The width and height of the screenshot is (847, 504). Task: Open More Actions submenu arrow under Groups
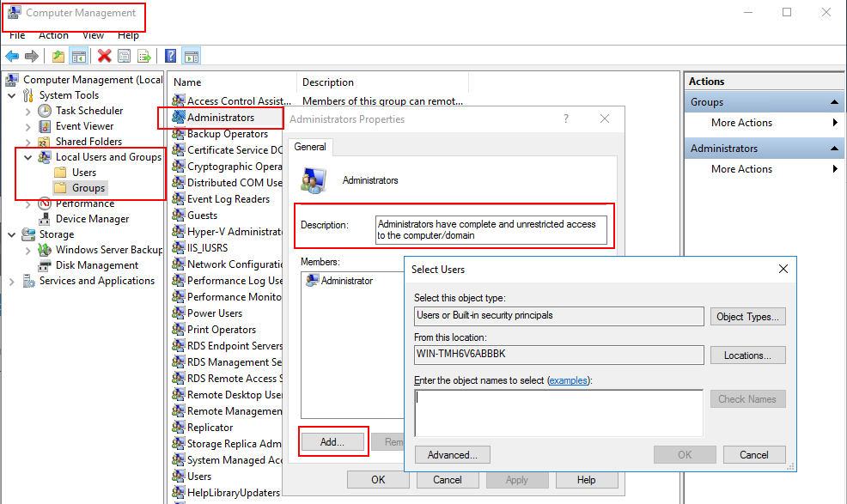coord(835,123)
